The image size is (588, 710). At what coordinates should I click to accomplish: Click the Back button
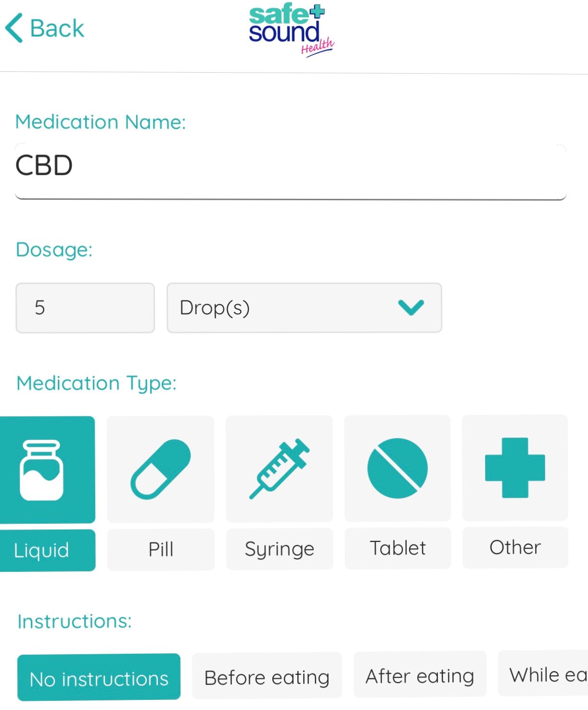coord(44,27)
